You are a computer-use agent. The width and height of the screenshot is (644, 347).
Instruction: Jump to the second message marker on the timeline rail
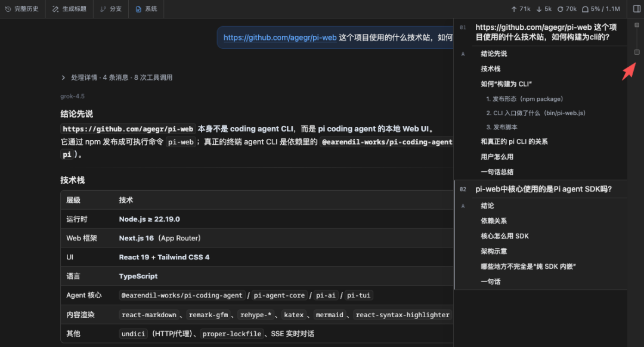click(x=637, y=52)
